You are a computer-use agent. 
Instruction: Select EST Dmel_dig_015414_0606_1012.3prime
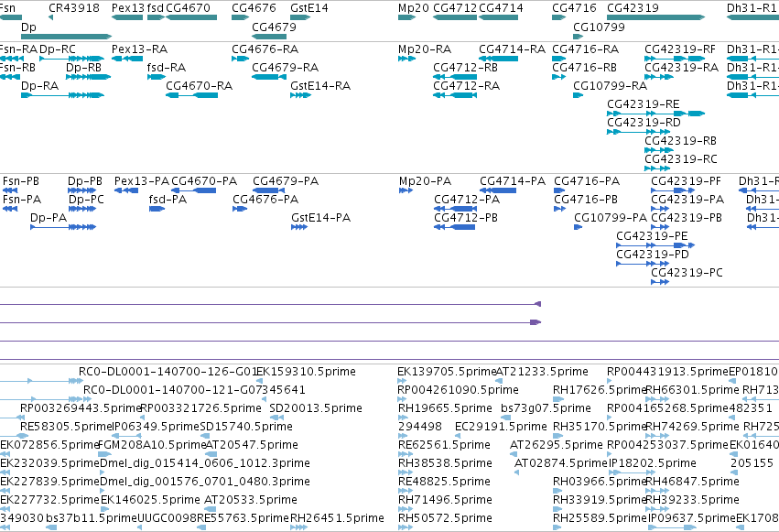205,463
